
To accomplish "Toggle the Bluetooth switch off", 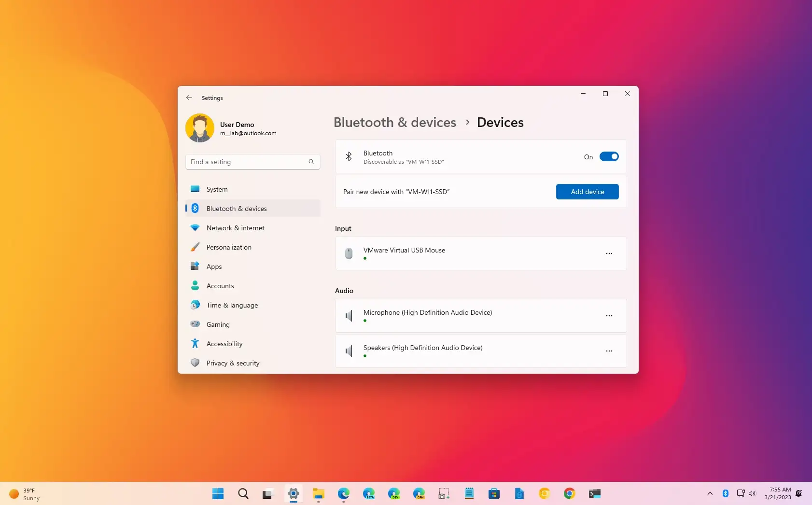I will coord(609,156).
